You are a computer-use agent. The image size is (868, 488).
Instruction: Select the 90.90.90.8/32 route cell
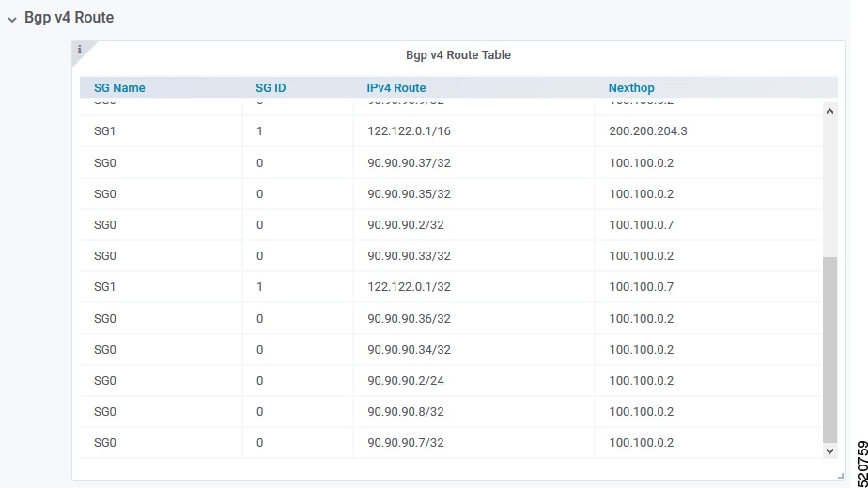click(x=405, y=412)
